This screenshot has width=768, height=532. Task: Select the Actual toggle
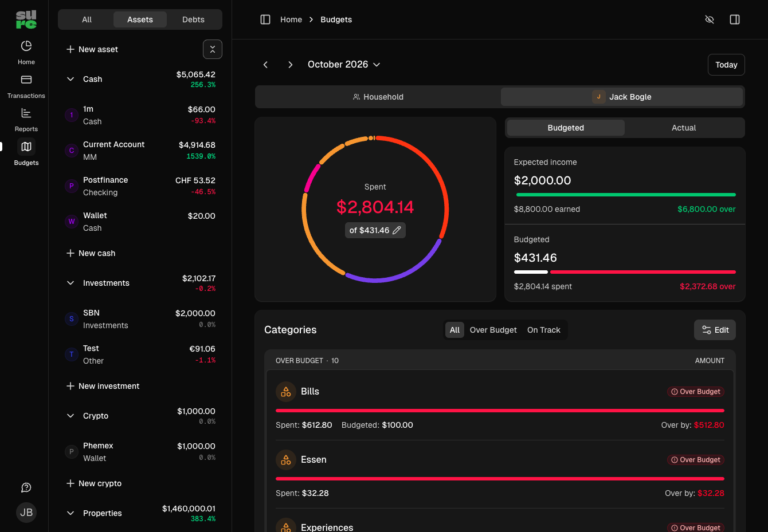pyautogui.click(x=684, y=128)
